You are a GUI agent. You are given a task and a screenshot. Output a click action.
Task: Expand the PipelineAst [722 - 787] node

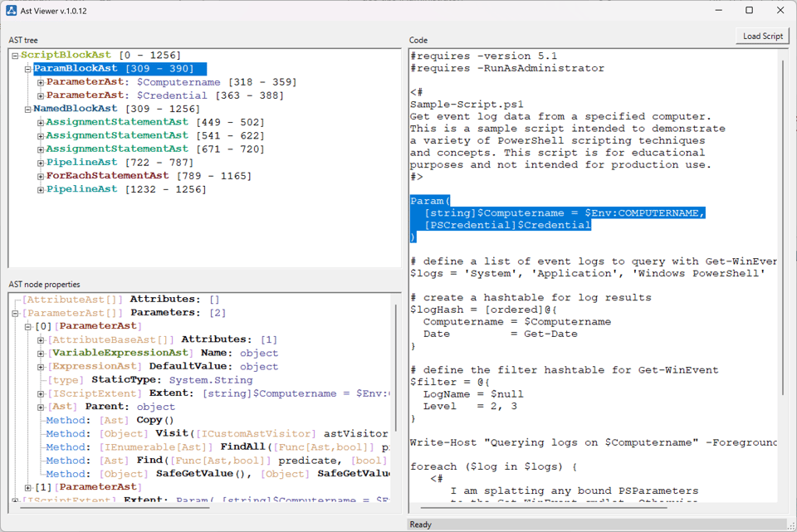[x=41, y=161]
